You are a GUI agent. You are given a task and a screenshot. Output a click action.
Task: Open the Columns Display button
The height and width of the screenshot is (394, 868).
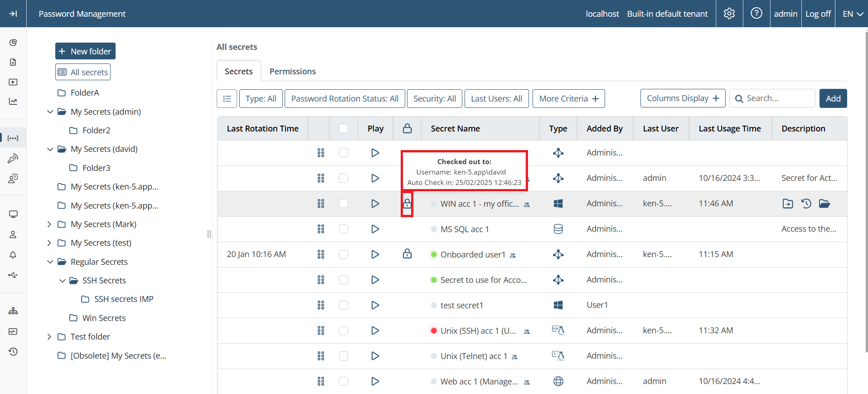pyautogui.click(x=683, y=98)
